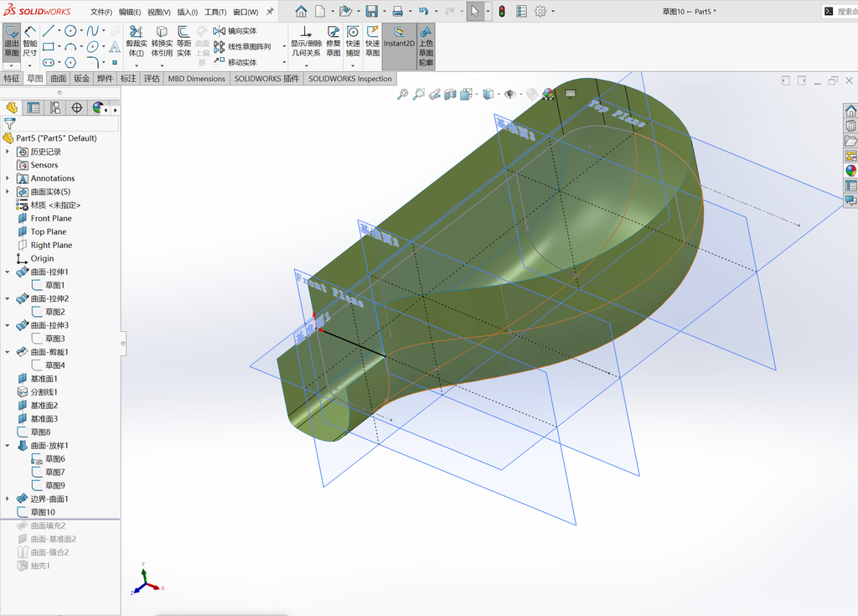Expand the 边界-曲面1 feature
Viewport: 858px width, 616px height.
coord(7,499)
